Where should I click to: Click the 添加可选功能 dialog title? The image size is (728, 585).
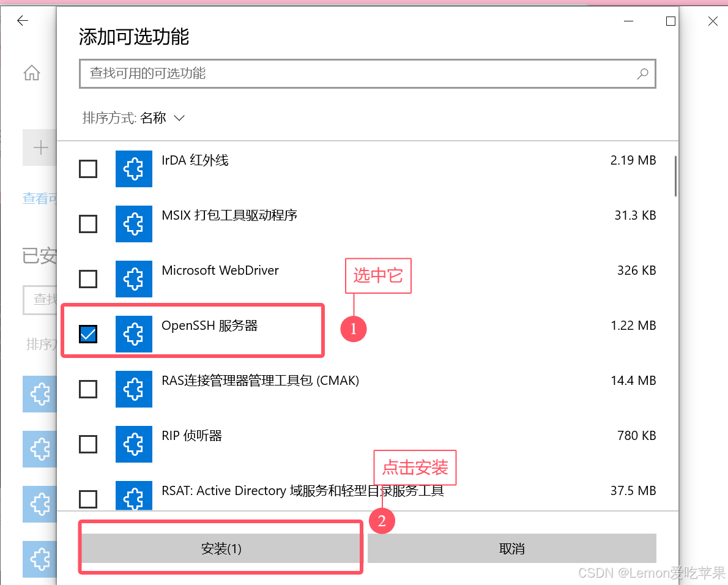coord(134,37)
